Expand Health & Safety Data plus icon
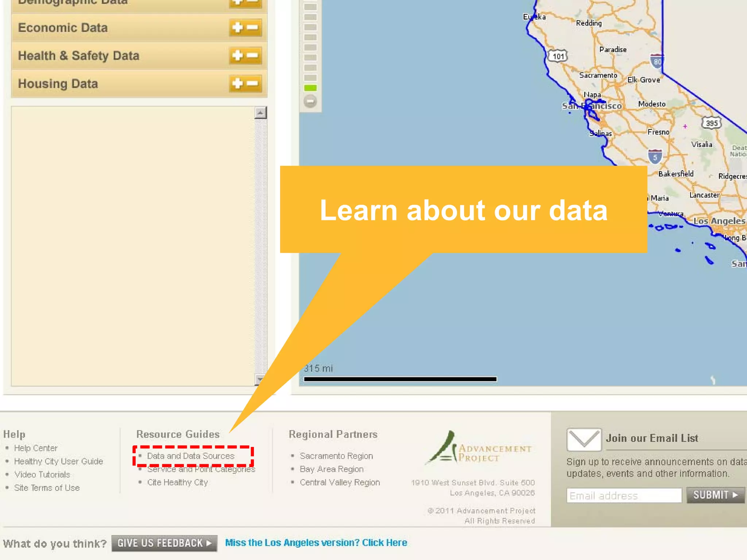 (237, 55)
